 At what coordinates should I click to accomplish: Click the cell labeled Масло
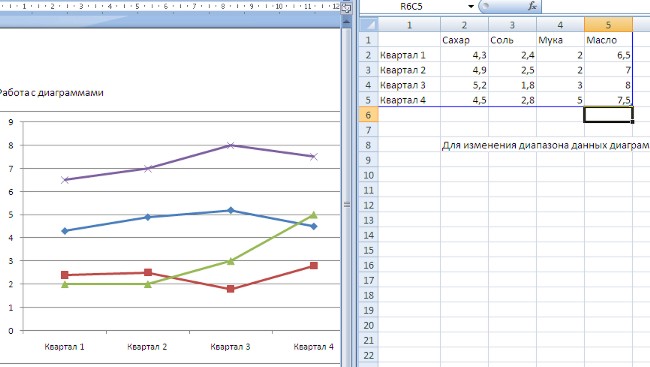pos(609,40)
